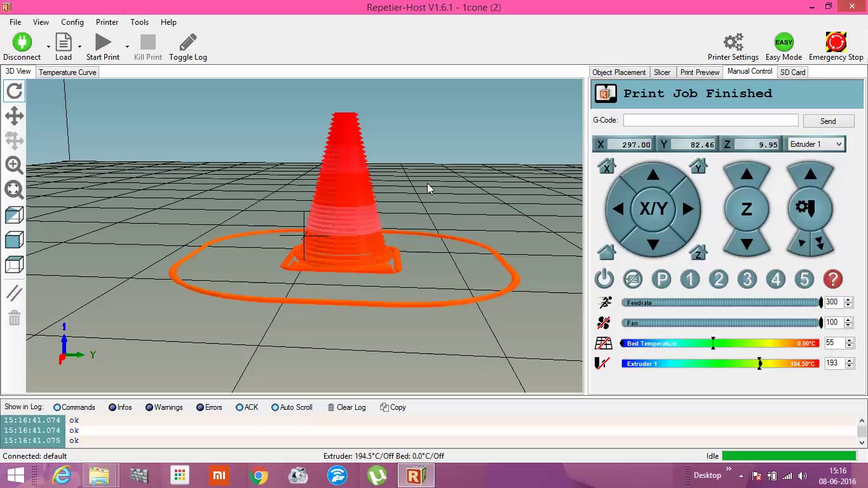Screen dimensions: 868x488
Task: Toggle ACK in the log filter
Action: click(x=247, y=407)
